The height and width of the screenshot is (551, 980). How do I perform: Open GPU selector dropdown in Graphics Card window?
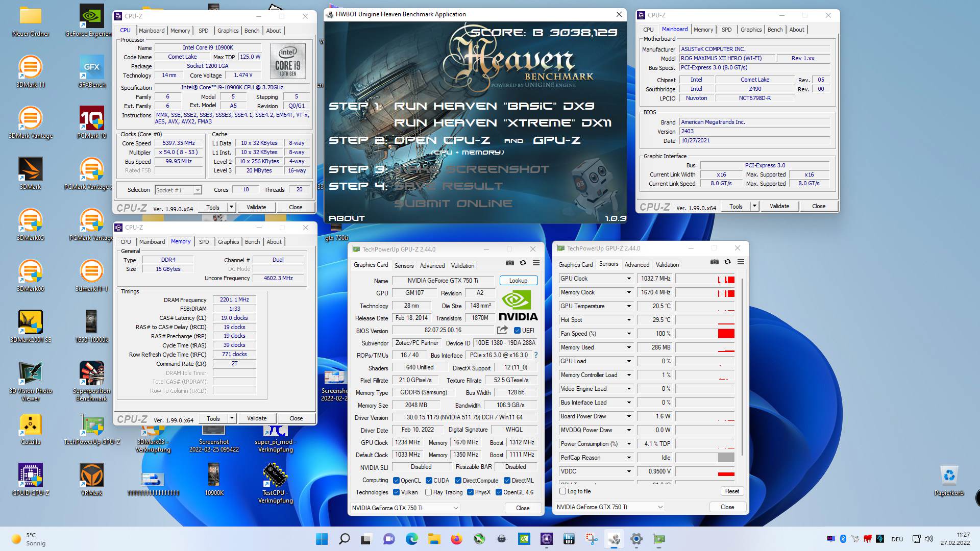tap(405, 508)
